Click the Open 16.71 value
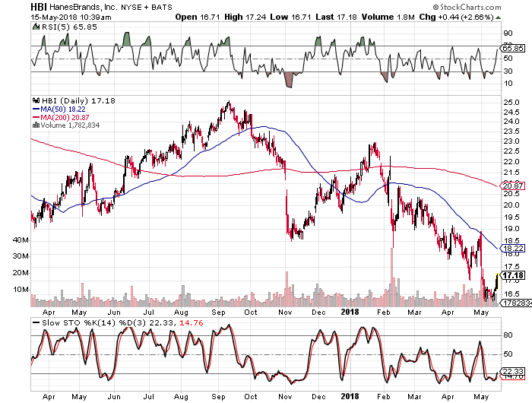The height and width of the screenshot is (403, 532). [x=198, y=17]
